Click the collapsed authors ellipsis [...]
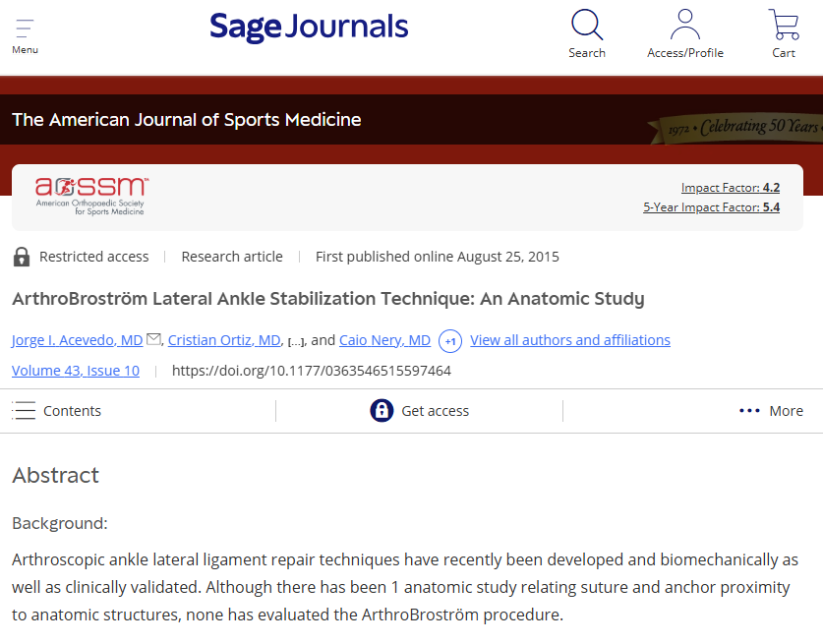The width and height of the screenshot is (823, 644). [x=297, y=342]
